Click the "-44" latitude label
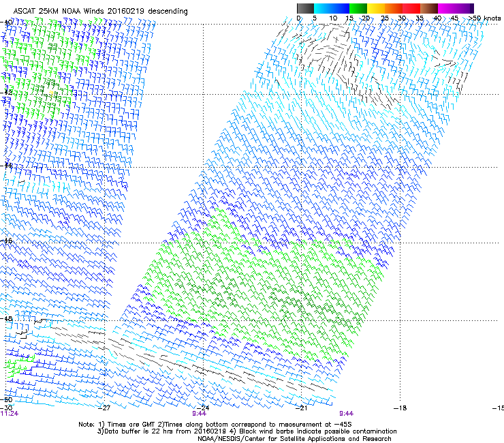The height and width of the screenshot is (443, 504). (x=6, y=166)
